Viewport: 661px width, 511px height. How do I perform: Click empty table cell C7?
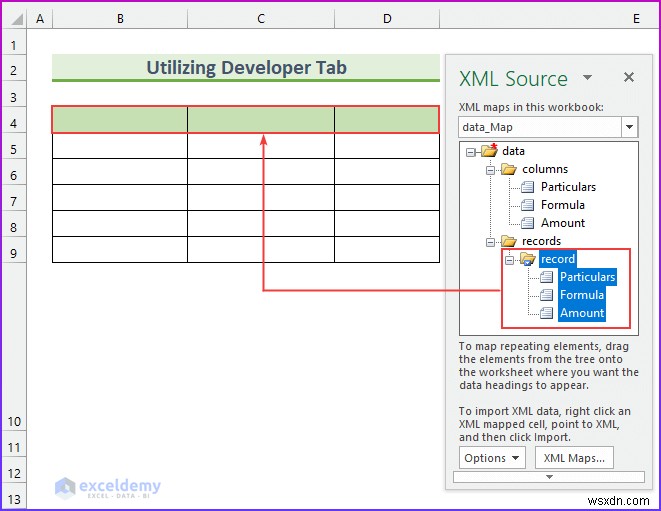pos(261,198)
